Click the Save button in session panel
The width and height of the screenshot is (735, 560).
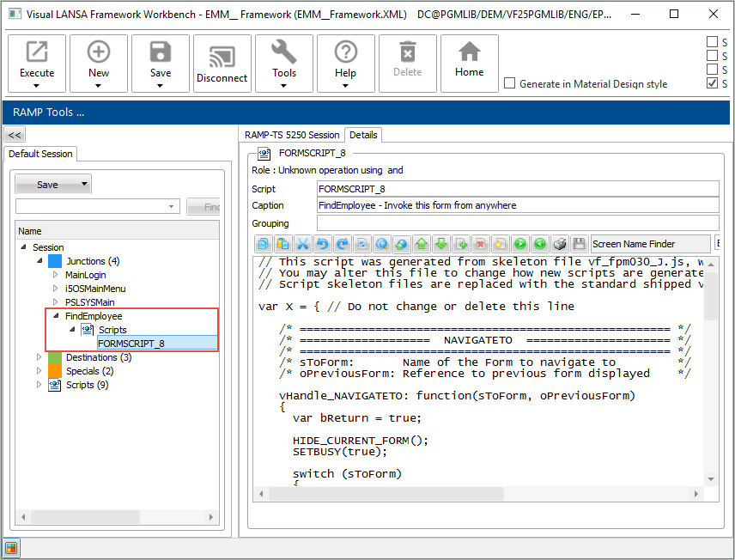47,185
